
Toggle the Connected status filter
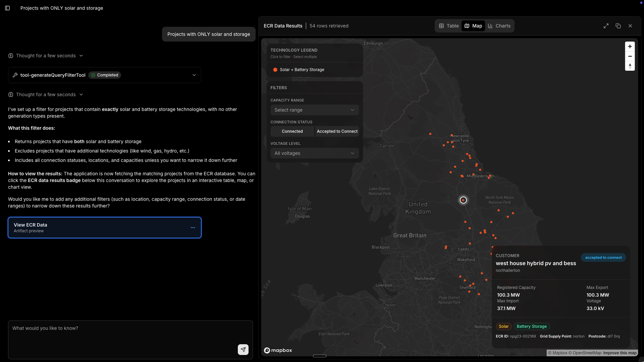[x=292, y=131]
